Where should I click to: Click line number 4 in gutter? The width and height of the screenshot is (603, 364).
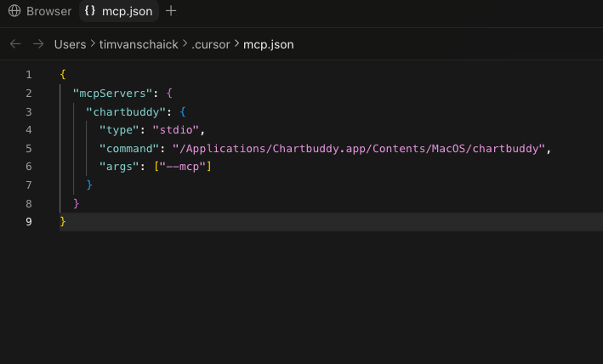29,130
